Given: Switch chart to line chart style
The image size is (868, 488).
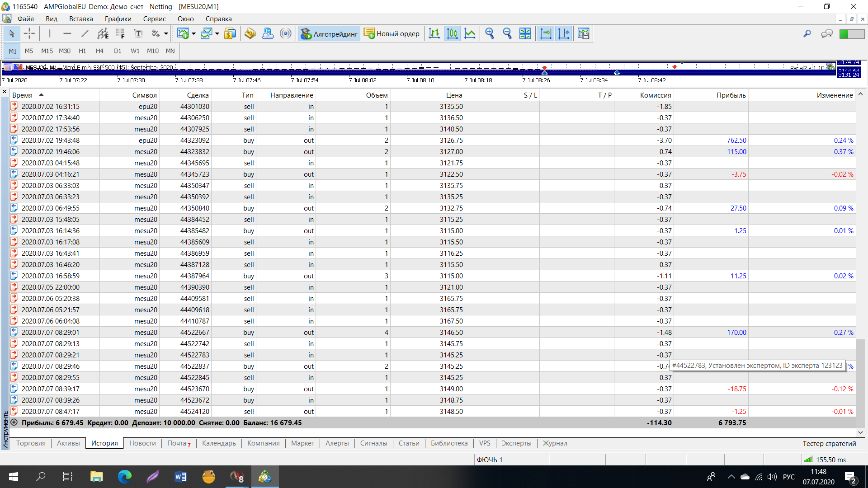Looking at the screenshot, I should [470, 33].
